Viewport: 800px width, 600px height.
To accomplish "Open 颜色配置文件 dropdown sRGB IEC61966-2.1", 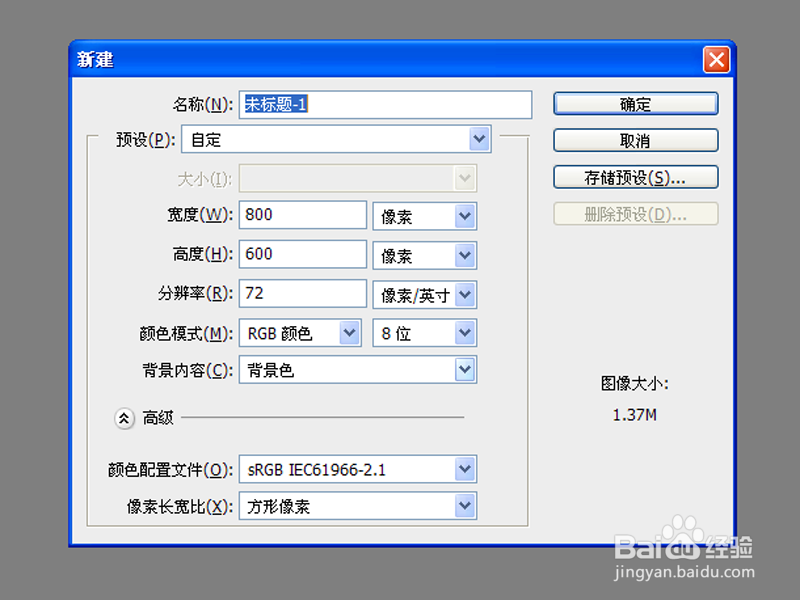I will point(358,469).
